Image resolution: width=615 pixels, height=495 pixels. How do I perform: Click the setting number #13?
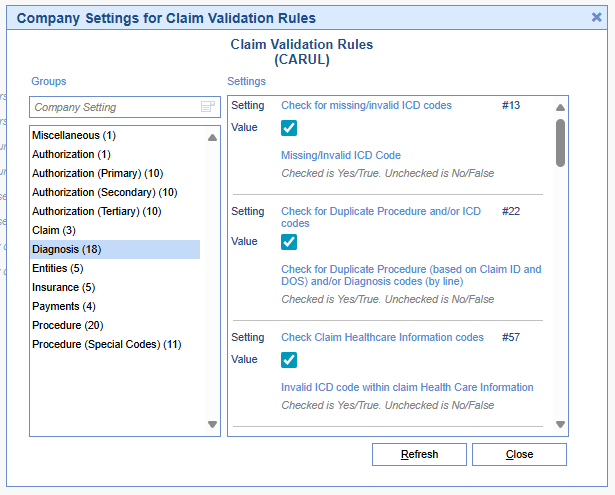click(511, 106)
